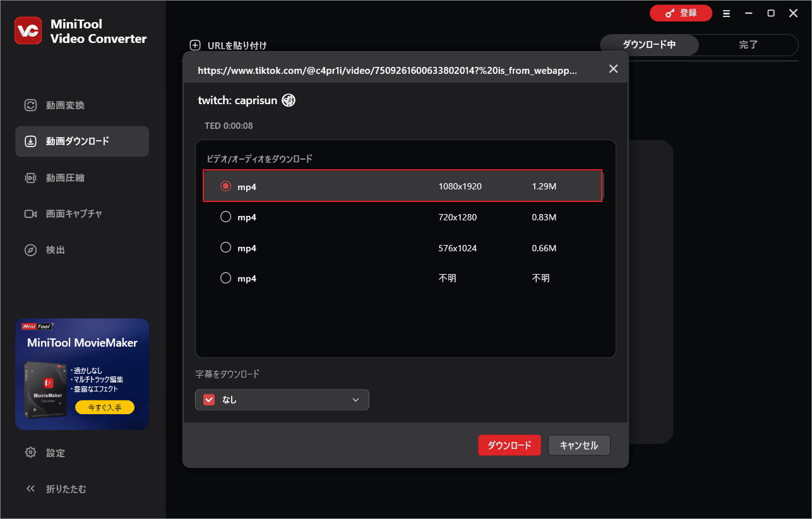
Task: Click the 動画ダウンロード download icon in sidebar
Action: click(30, 141)
